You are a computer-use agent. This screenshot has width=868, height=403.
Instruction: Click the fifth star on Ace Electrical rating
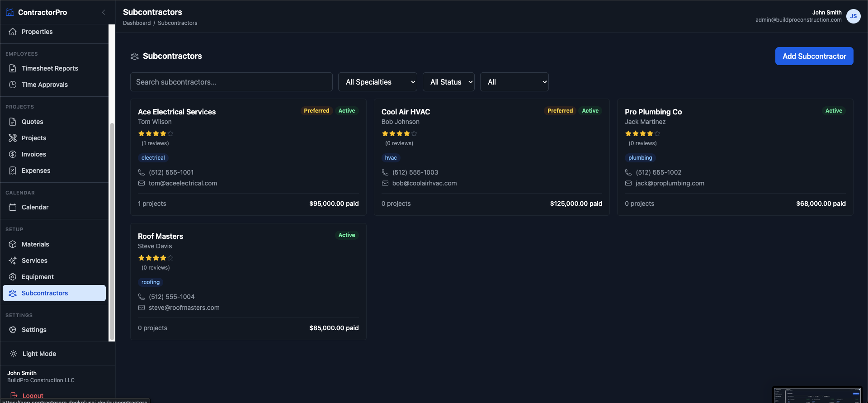click(170, 133)
